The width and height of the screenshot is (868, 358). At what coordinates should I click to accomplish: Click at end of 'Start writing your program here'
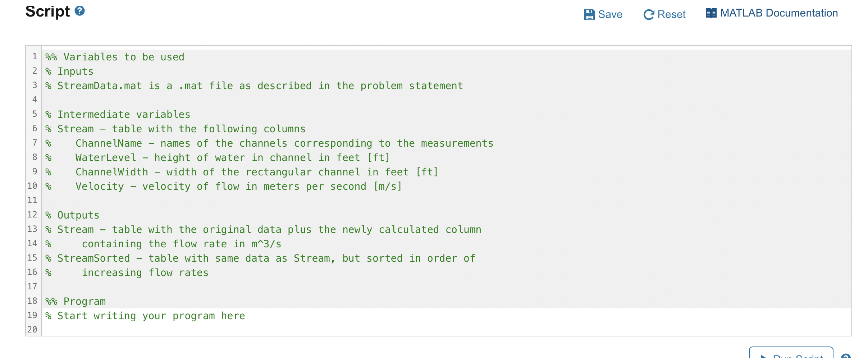coord(245,316)
